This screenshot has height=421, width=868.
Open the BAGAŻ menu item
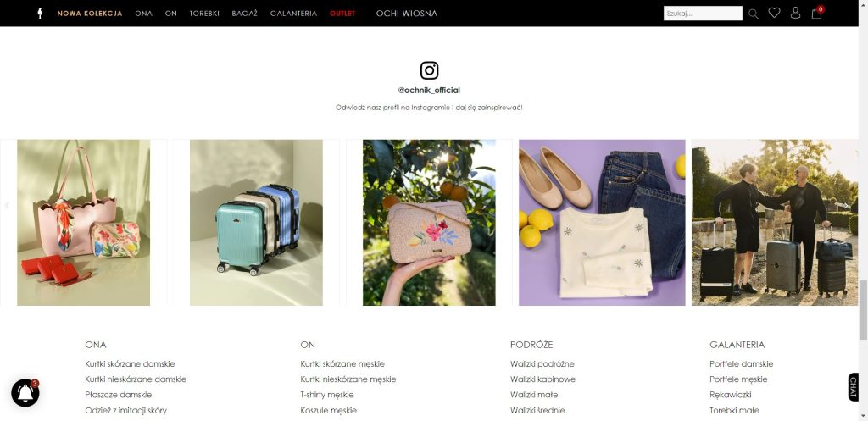pos(245,14)
